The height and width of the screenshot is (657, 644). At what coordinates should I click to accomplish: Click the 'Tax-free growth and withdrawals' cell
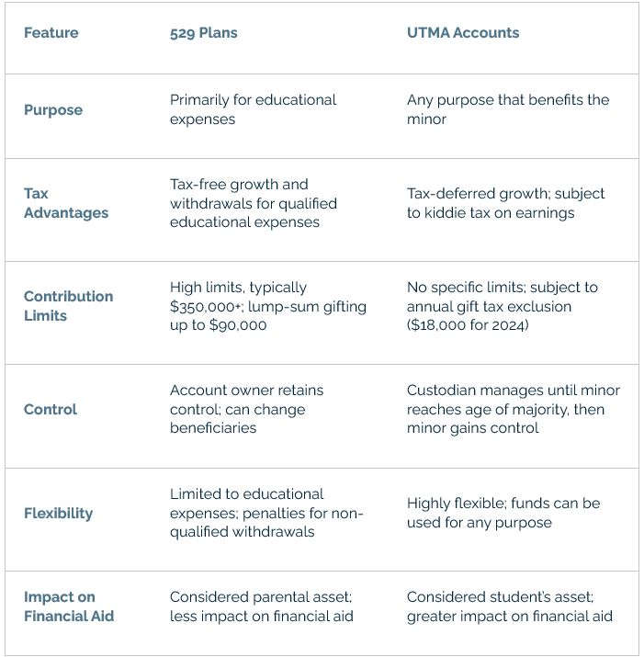pyautogui.click(x=254, y=203)
